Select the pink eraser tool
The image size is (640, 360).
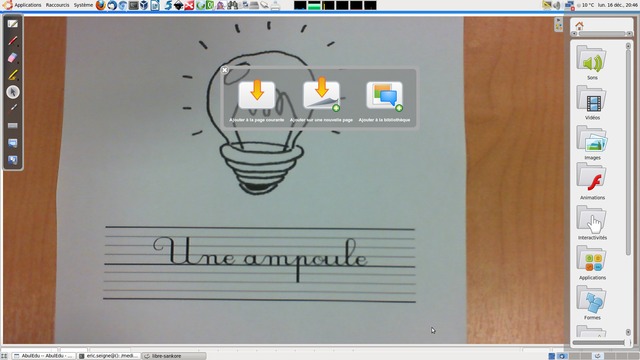tap(13, 58)
